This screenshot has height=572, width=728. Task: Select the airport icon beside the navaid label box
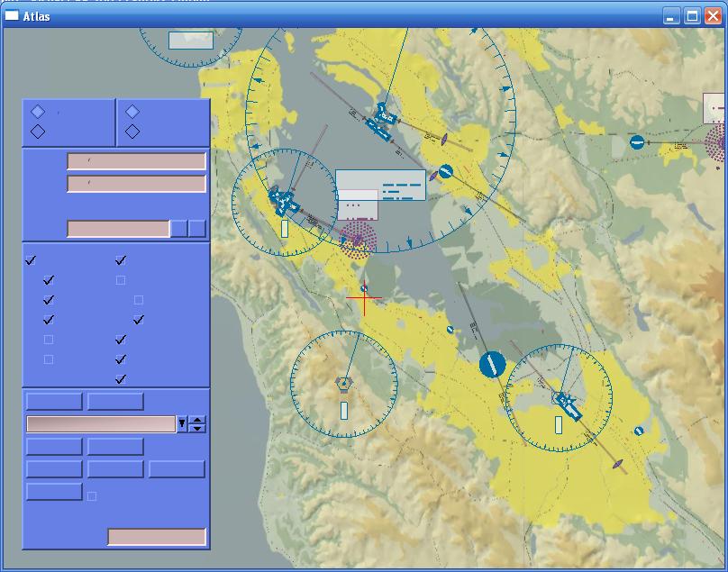pos(285,201)
